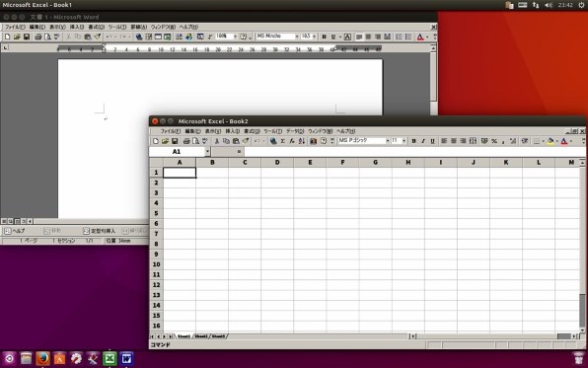Open Excel データ(D) menu
This screenshot has width=588, height=368.
[295, 131]
